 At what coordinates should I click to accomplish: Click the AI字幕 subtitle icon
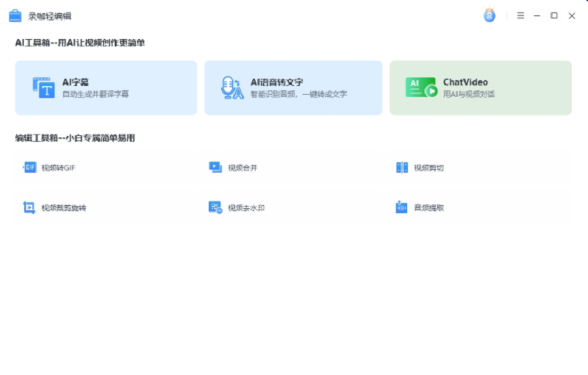pos(43,88)
